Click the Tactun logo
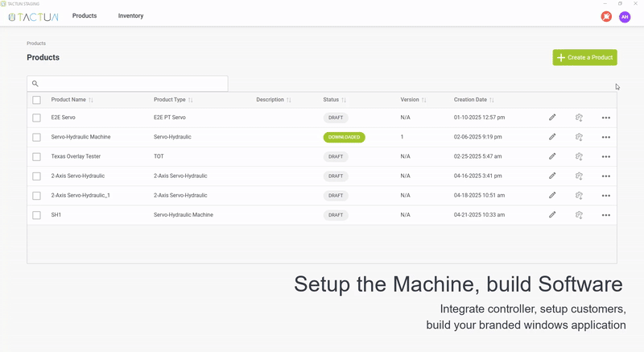 (32, 16)
